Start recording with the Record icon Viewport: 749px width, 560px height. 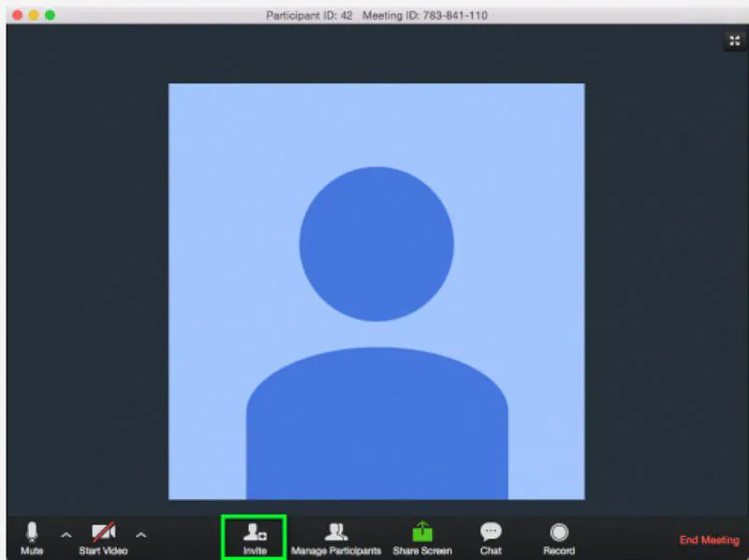coord(559,532)
